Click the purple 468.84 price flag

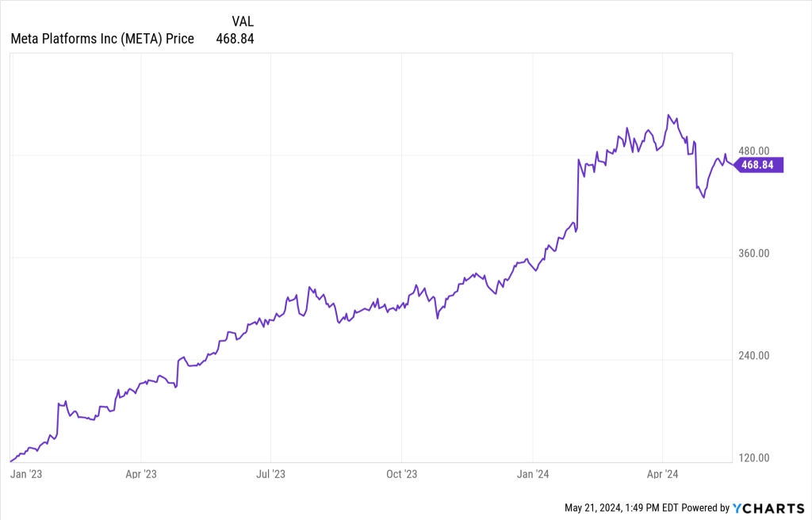pos(760,165)
